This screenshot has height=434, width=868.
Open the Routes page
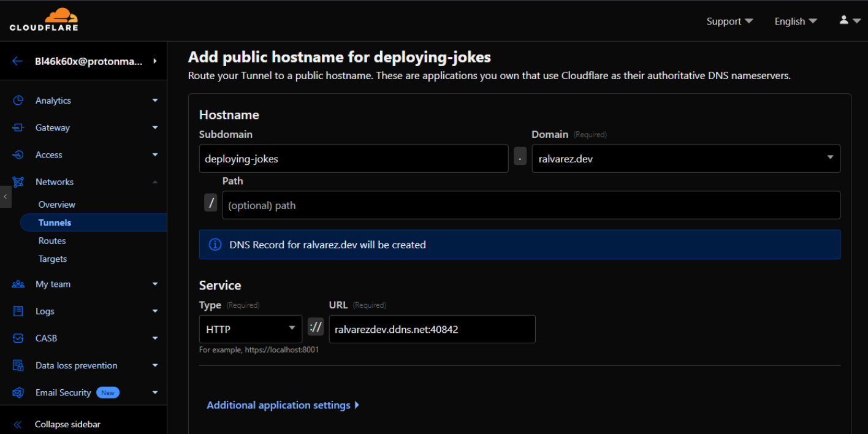point(52,241)
